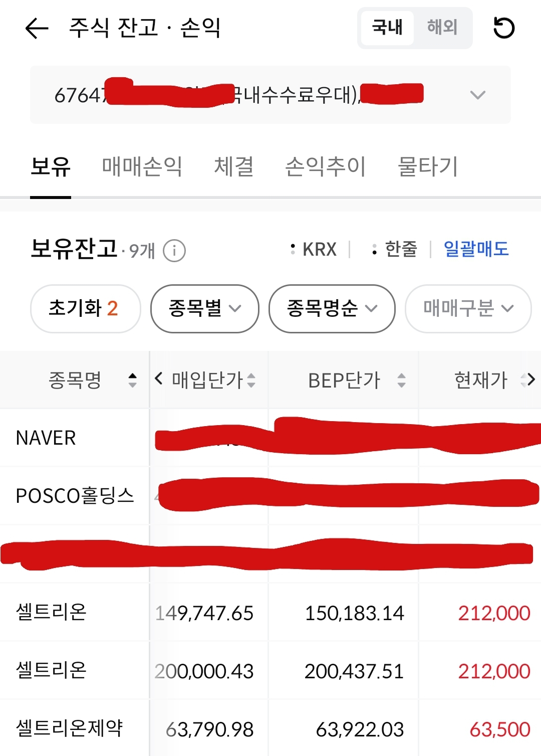The image size is (541, 756).
Task: Open the 종목명순 sort dropdown
Action: point(332,308)
